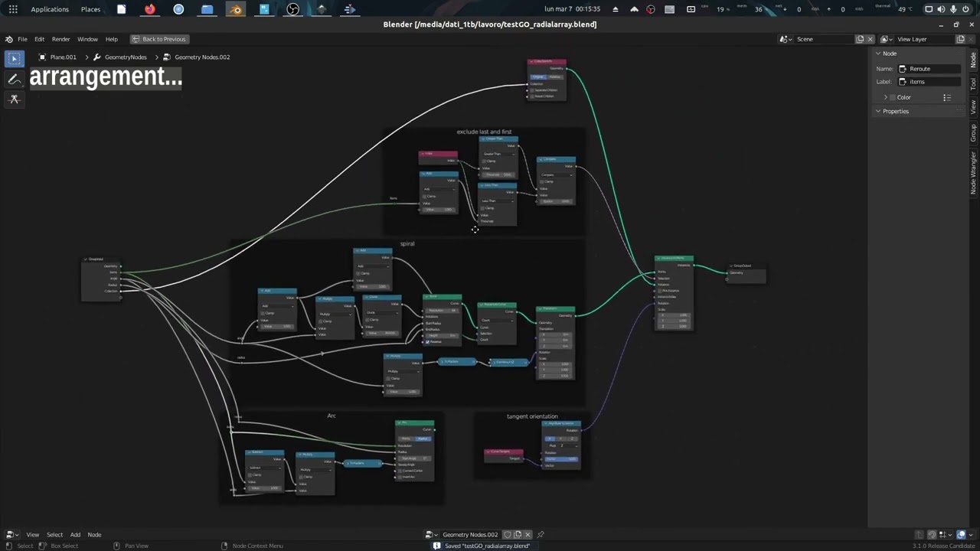Open the Render menu
The image size is (980, 551).
pyautogui.click(x=60, y=39)
